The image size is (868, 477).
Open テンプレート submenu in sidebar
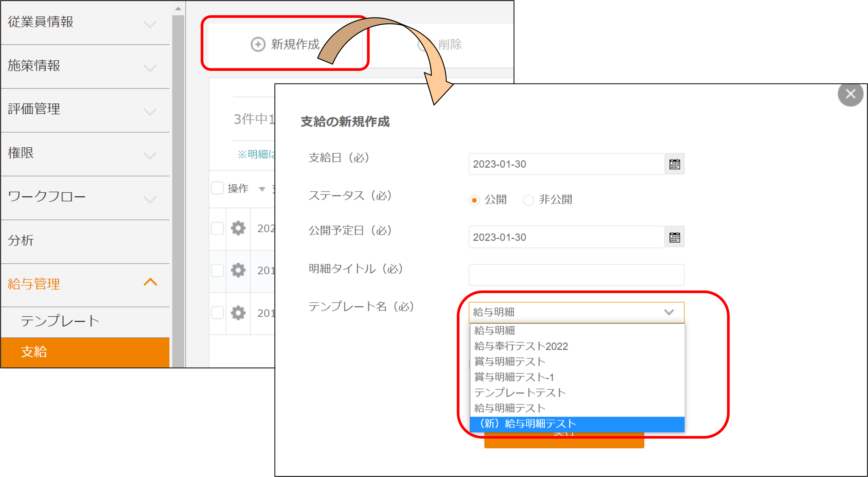coord(60,321)
